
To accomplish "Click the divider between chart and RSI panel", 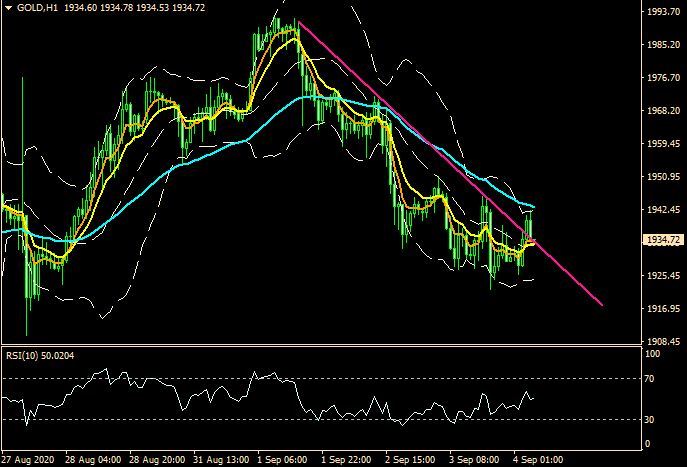I will tap(320, 346).
